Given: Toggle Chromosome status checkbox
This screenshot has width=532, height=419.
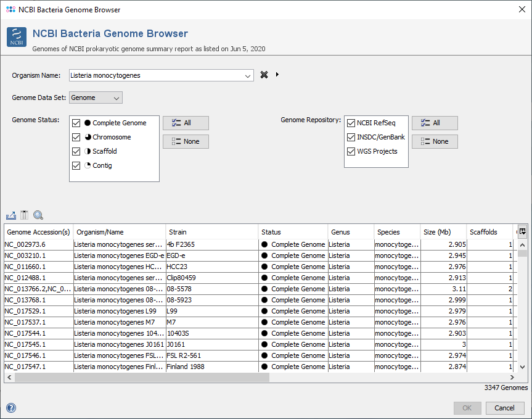Looking at the screenshot, I should tap(76, 137).
